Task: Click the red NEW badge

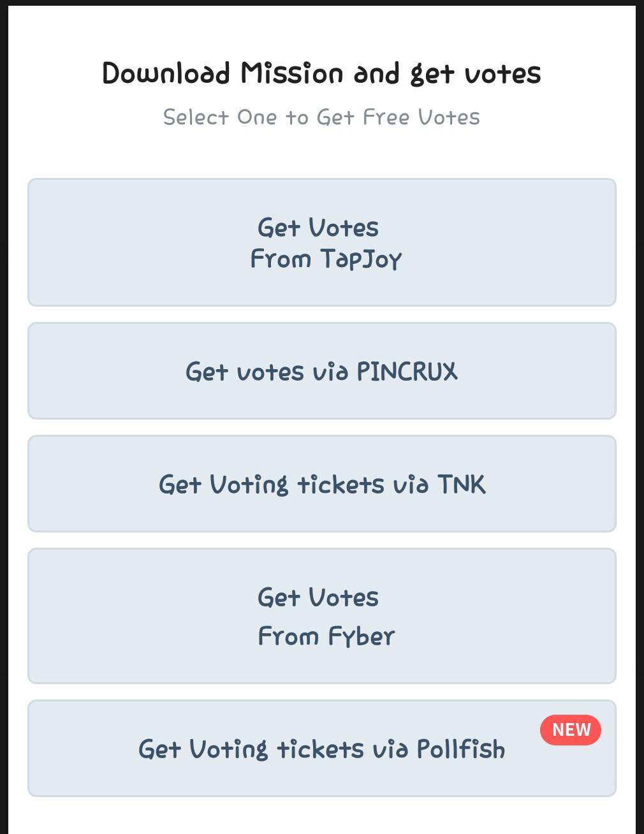Action: coord(571,730)
